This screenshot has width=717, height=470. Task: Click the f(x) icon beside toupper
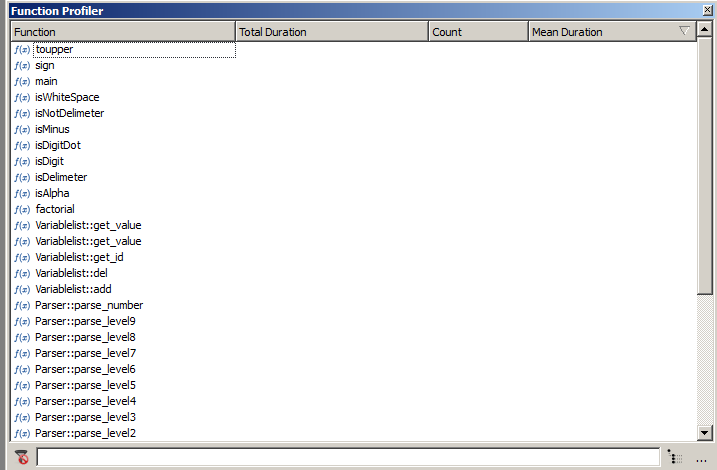(x=22, y=49)
